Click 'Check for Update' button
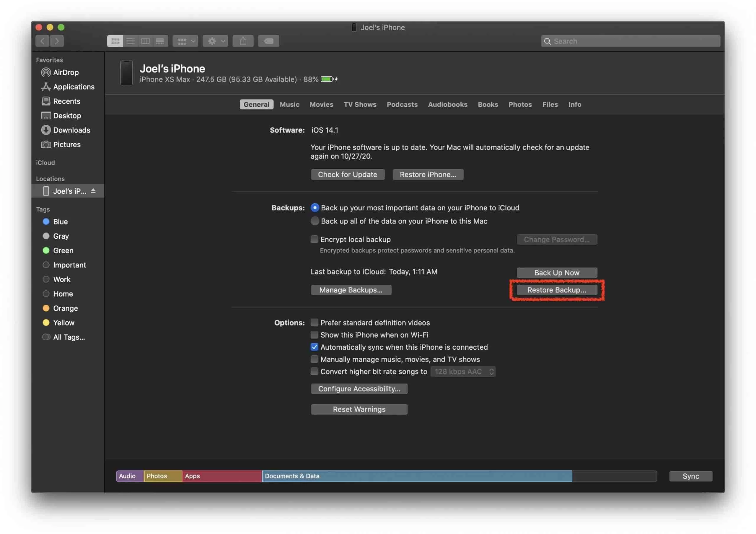Viewport: 756px width, 534px height. pos(347,174)
